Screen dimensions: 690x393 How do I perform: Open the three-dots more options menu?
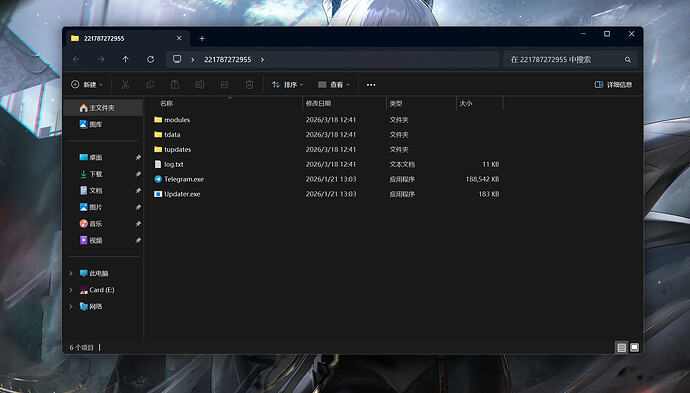click(x=371, y=84)
